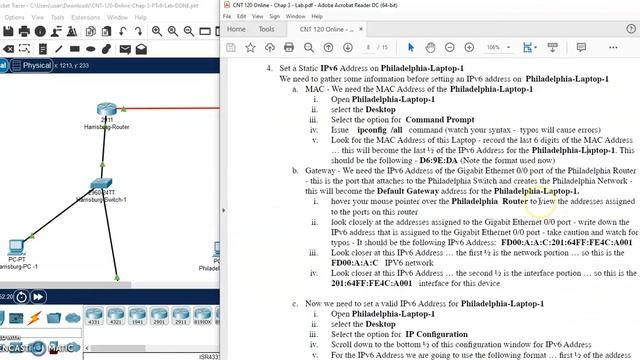Click Zoom In magnifier in Packet Tracer
Image resolution: width=640 pixels, height=360 pixels.
click(x=157, y=31)
